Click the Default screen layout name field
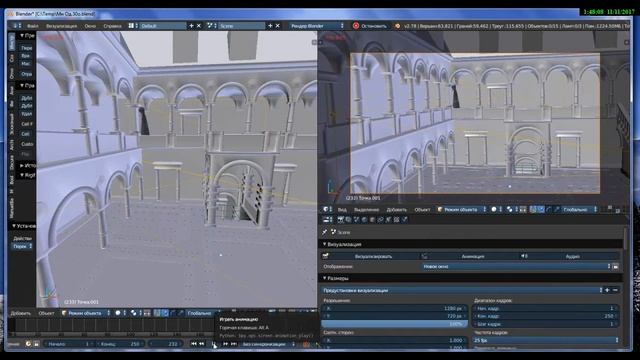 [x=162, y=26]
